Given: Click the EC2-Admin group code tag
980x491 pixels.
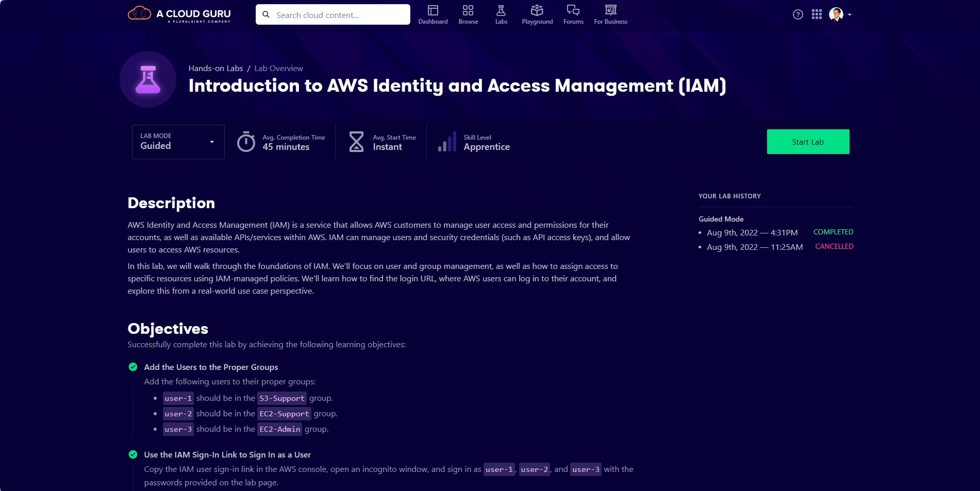Looking at the screenshot, I should click(279, 429).
